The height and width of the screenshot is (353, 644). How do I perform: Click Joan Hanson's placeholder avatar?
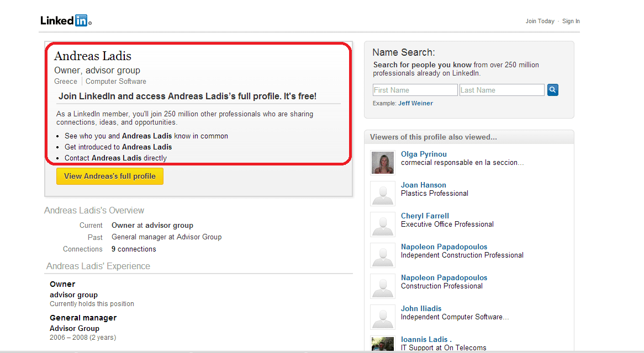[382, 193]
